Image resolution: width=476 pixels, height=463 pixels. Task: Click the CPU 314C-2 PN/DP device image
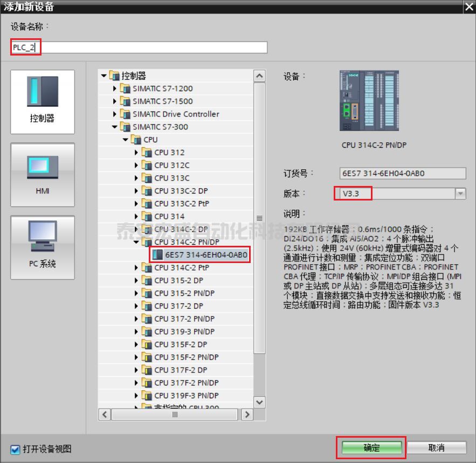(369, 101)
